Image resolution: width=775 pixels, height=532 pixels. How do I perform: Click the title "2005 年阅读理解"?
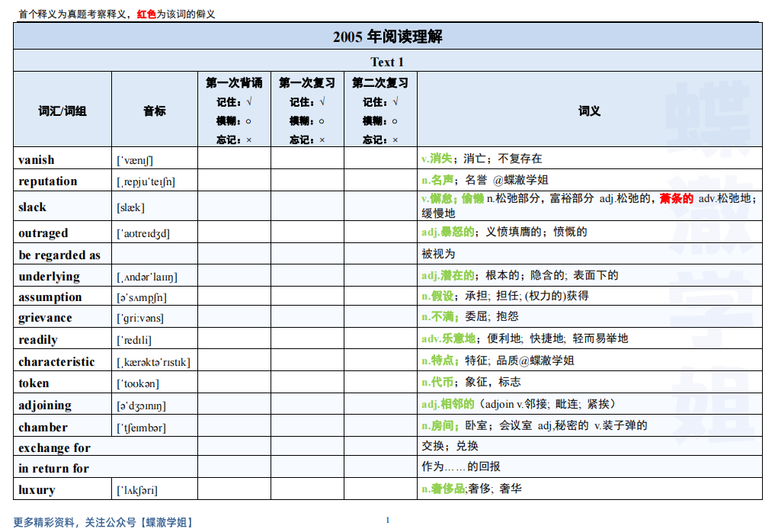pos(387,38)
